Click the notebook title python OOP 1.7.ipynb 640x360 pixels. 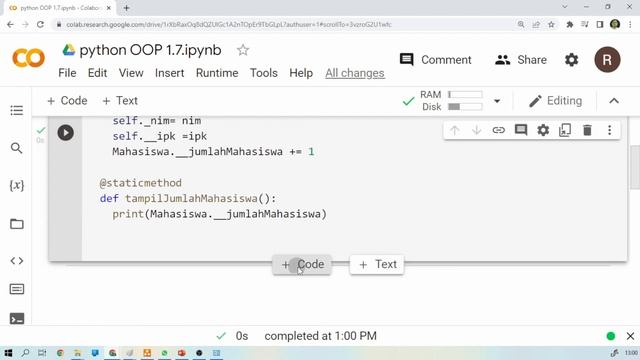(x=150, y=50)
